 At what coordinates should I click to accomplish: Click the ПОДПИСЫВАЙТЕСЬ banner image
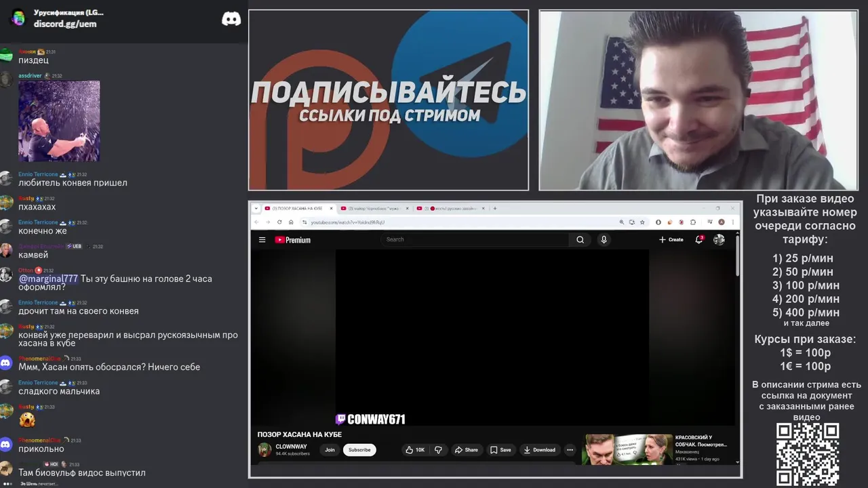coord(389,100)
